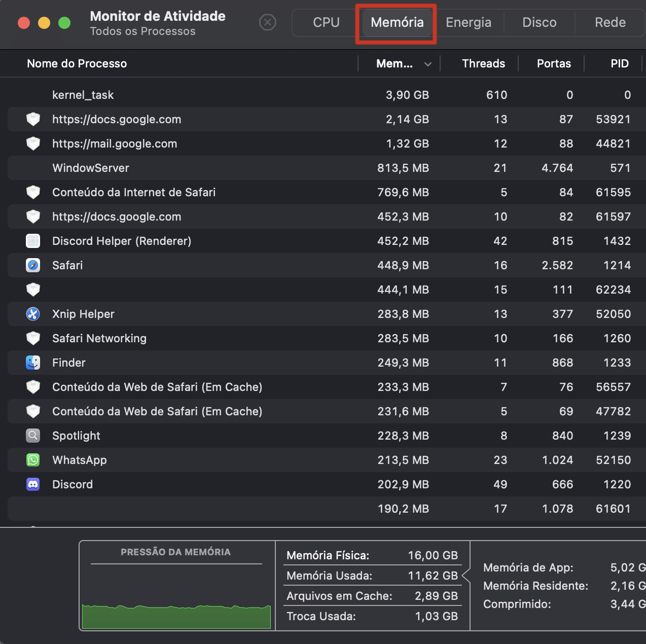Toggle sorting by the Threads column
This screenshot has width=646, height=644.
[483, 63]
